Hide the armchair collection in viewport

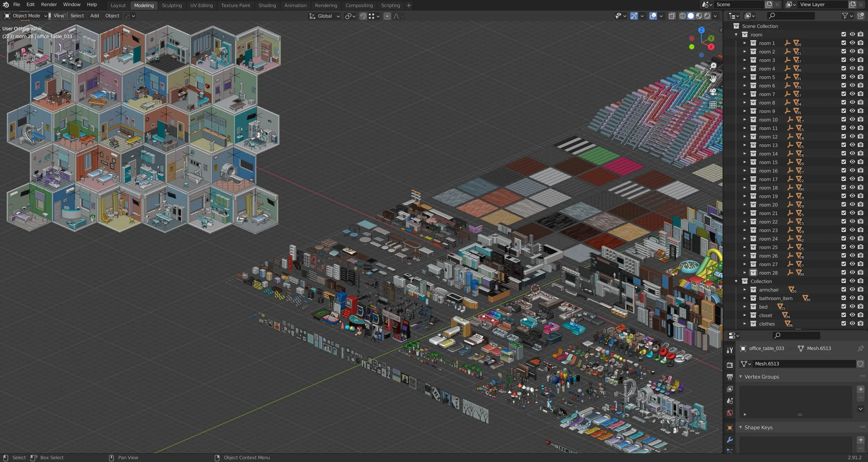coord(852,290)
